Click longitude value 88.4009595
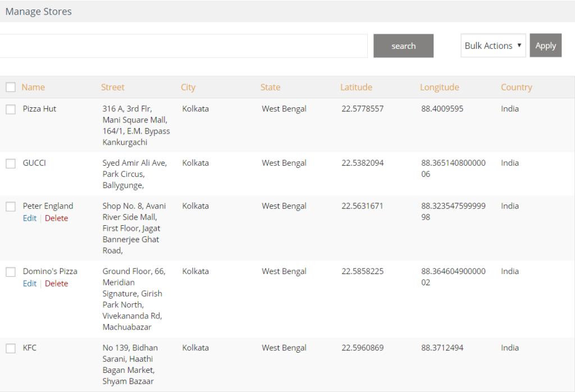Screen dimensions: 575x392 [x=442, y=109]
